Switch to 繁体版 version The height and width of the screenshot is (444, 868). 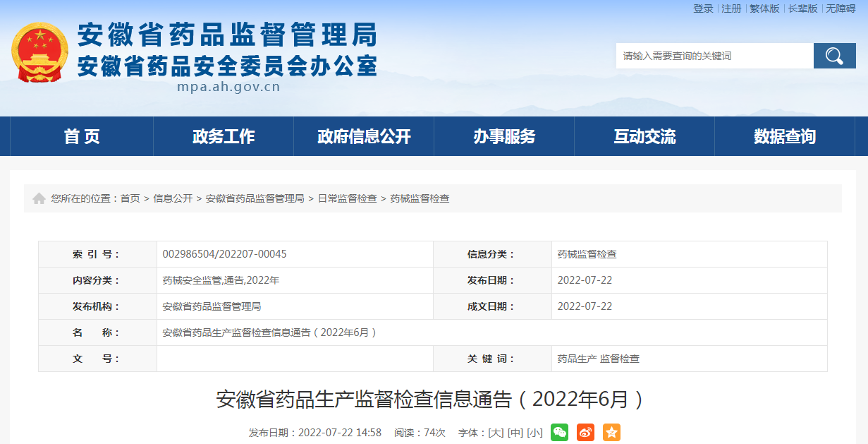point(764,8)
